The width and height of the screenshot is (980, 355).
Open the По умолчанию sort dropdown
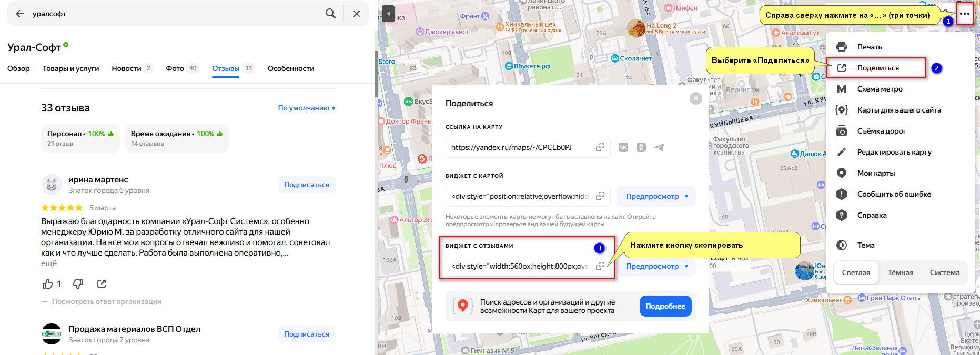(x=307, y=108)
